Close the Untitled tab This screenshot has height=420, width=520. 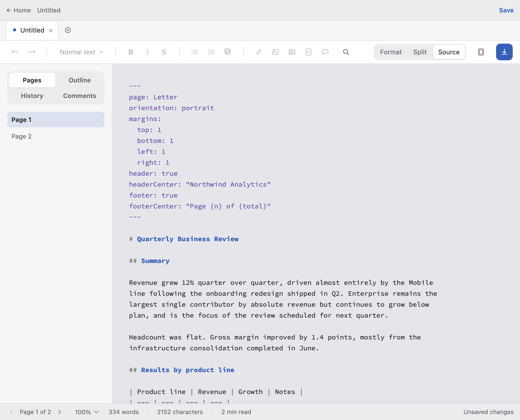pos(51,30)
